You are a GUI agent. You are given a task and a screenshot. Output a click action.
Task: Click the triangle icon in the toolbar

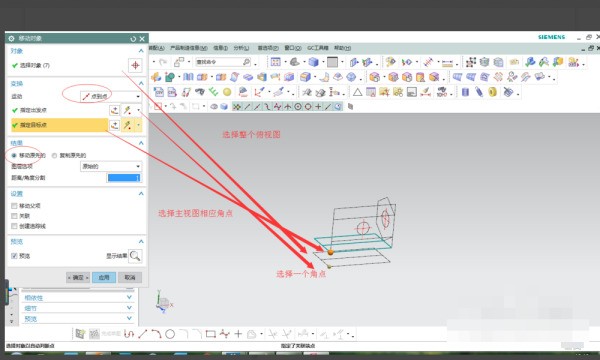(357, 92)
